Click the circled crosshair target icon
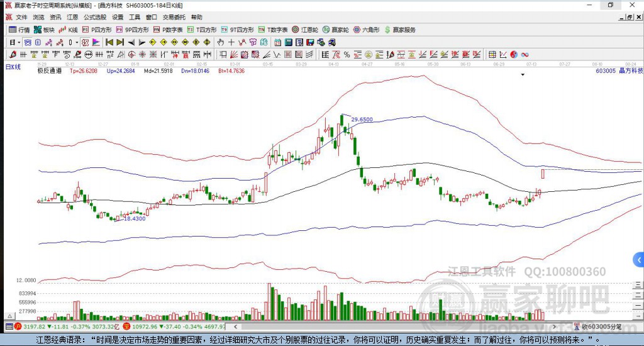 [131, 54]
